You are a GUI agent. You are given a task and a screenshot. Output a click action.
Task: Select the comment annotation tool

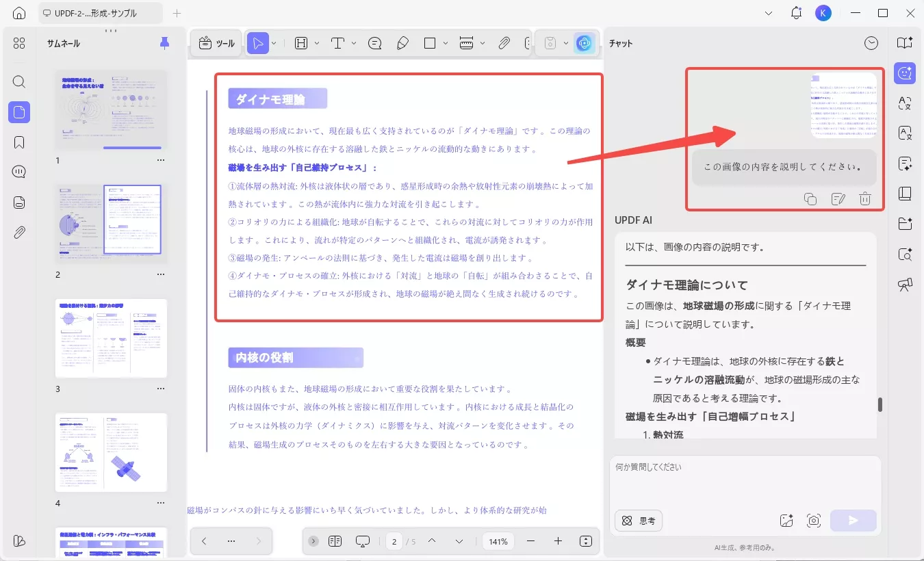tap(374, 42)
